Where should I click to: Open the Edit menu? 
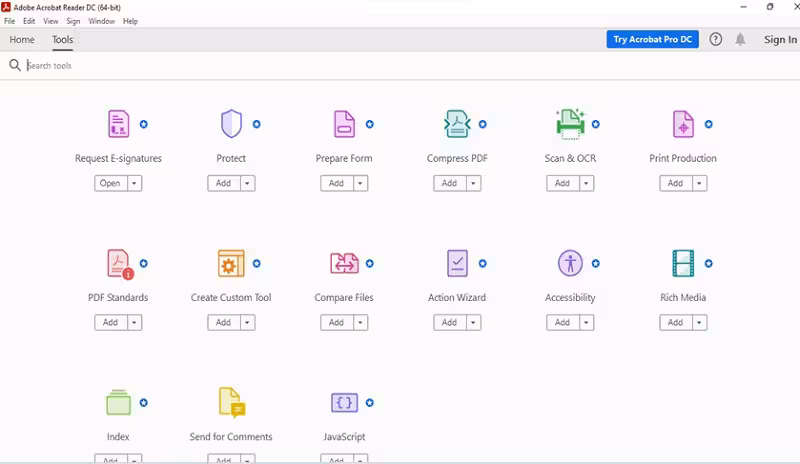pos(29,21)
